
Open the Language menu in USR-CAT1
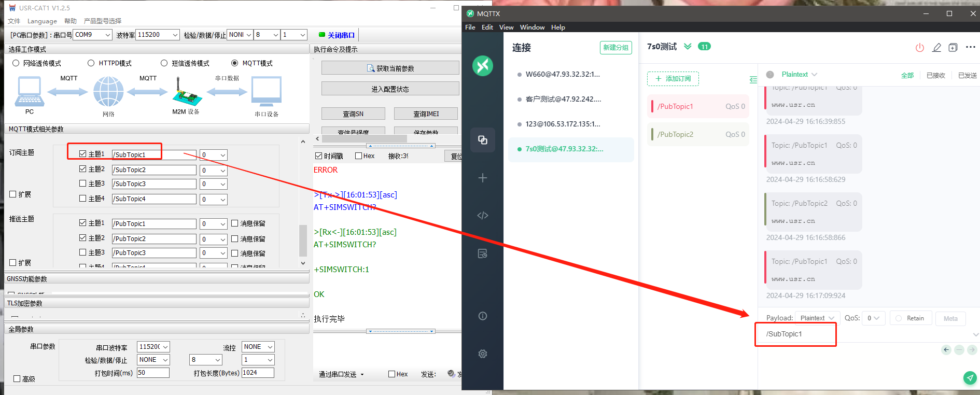point(42,21)
